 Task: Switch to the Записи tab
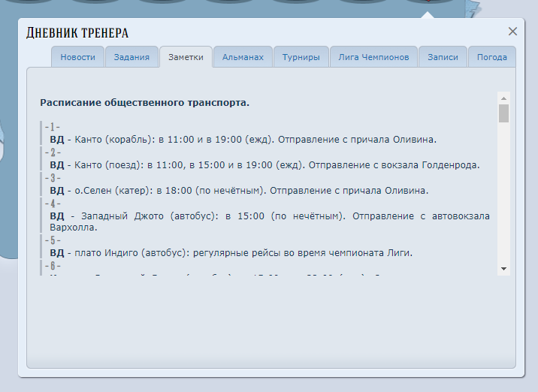tap(443, 57)
